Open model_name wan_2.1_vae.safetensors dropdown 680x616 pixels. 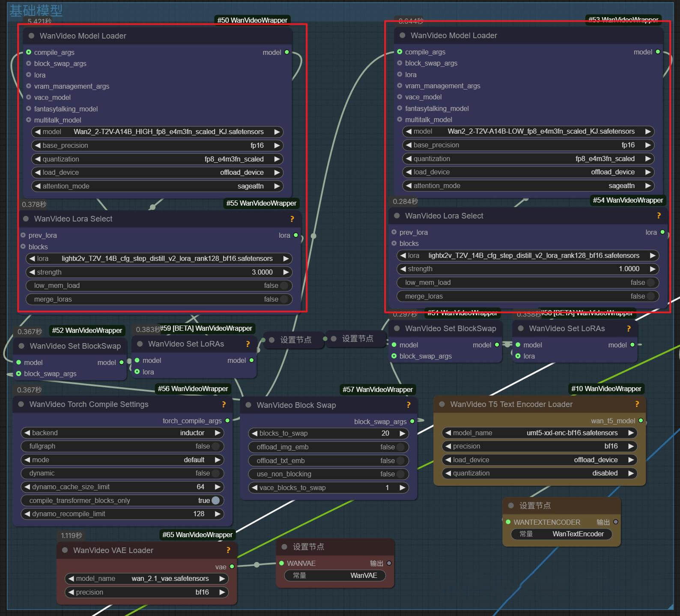(146, 578)
